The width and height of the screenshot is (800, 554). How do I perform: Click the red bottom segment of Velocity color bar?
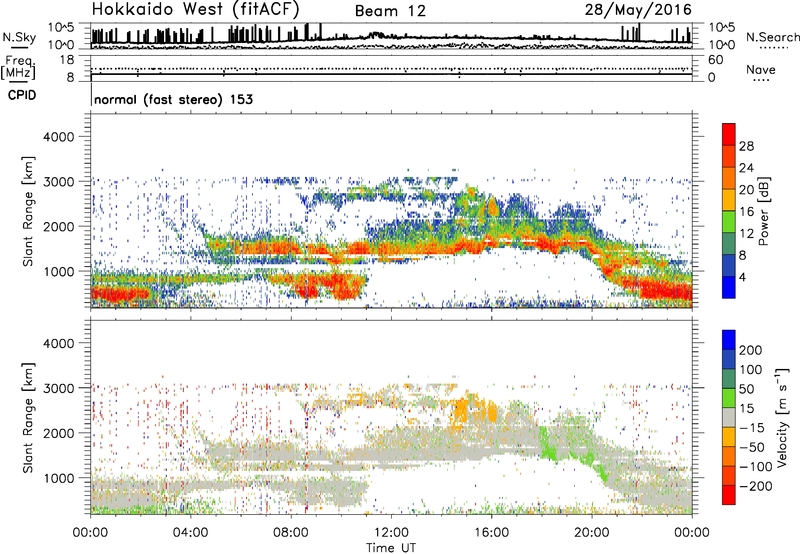coord(729,495)
